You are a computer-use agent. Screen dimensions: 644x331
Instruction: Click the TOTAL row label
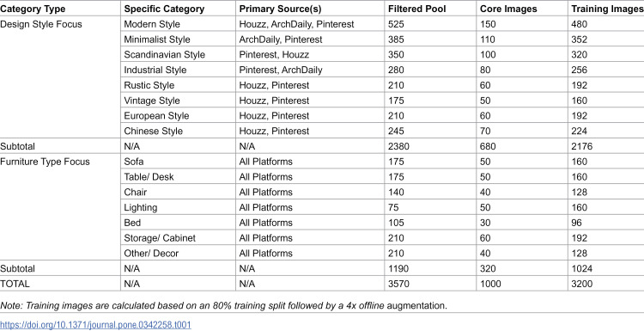(15, 284)
